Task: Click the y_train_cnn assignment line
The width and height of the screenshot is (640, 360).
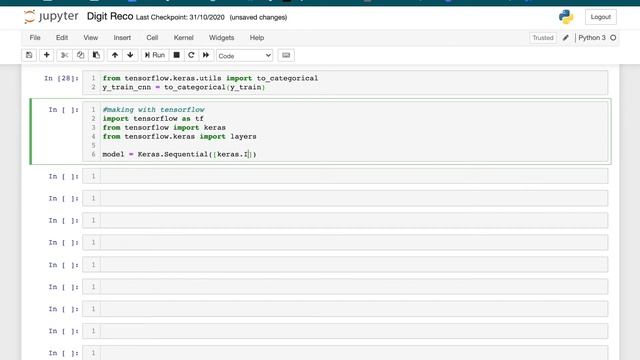Action: tap(184, 87)
